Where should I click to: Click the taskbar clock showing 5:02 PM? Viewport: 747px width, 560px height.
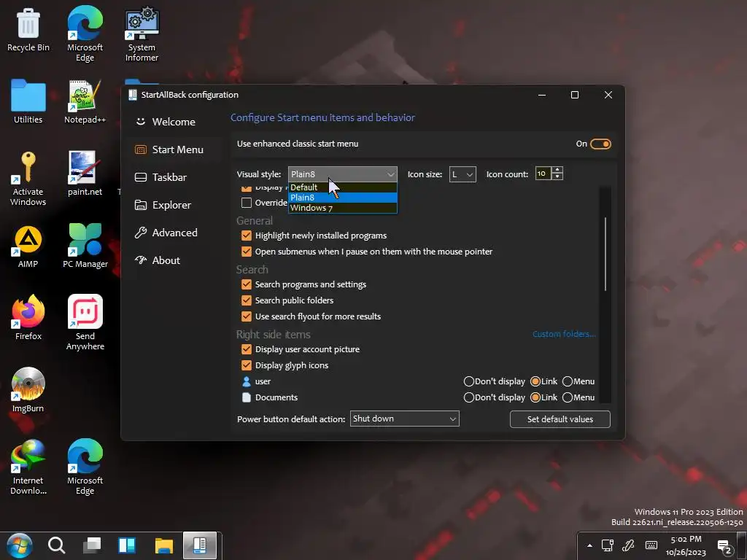tap(686, 545)
